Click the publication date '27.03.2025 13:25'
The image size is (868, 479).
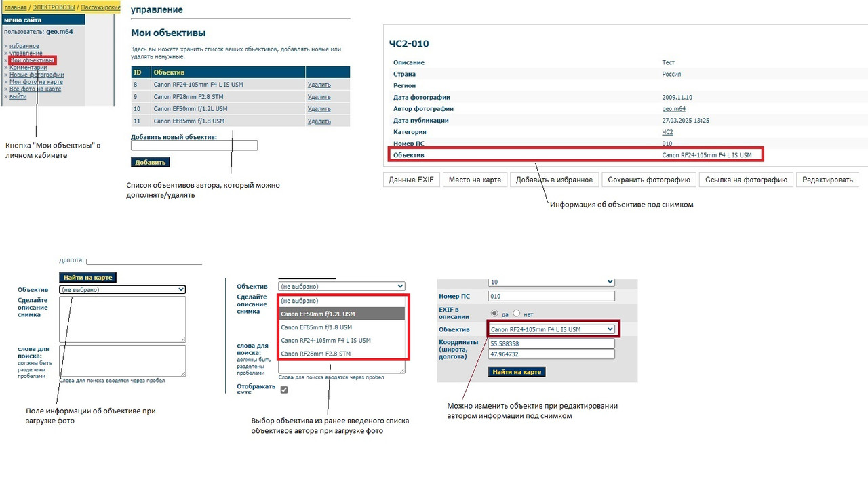(x=686, y=121)
